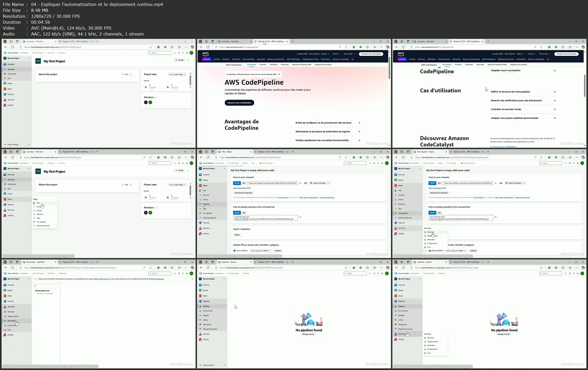The image size is (588, 370).
Task: Click Task groups icon in Pipelines window without flyout
Action: point(200,324)
